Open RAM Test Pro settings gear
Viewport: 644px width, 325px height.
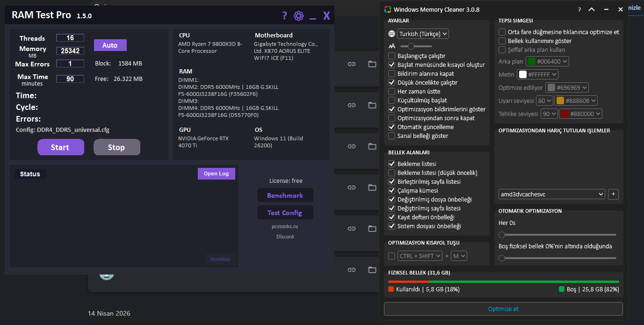click(298, 16)
